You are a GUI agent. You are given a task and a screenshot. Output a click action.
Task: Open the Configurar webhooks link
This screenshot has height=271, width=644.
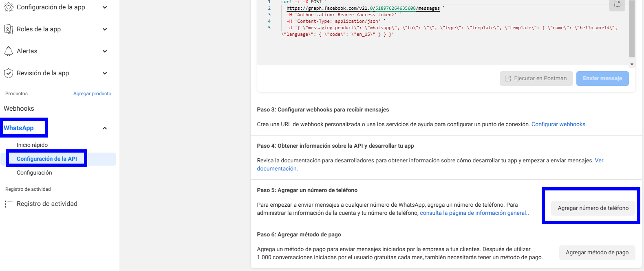559,125
